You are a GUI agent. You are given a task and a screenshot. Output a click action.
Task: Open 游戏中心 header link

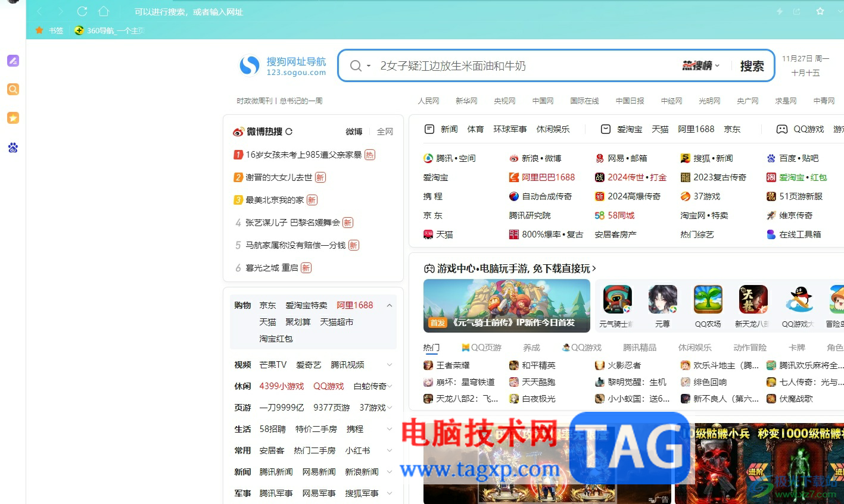pyautogui.click(x=510, y=269)
